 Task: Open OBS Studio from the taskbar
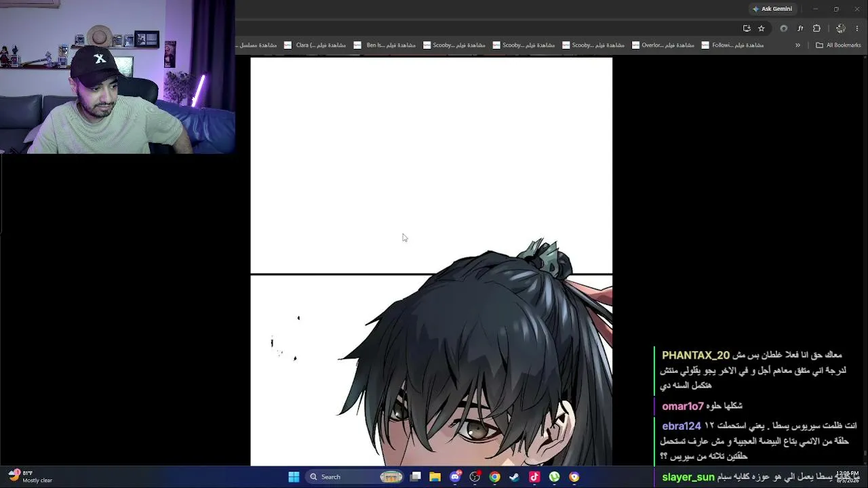[475, 477]
